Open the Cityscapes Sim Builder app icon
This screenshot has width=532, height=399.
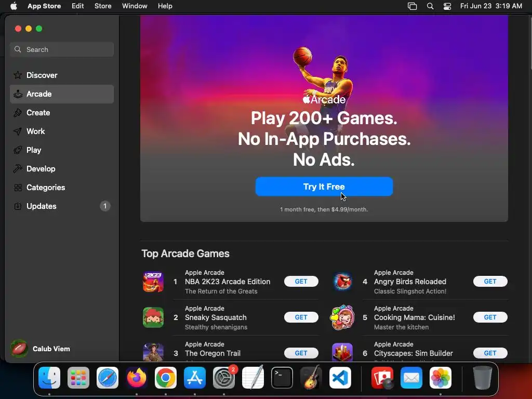coord(342,352)
